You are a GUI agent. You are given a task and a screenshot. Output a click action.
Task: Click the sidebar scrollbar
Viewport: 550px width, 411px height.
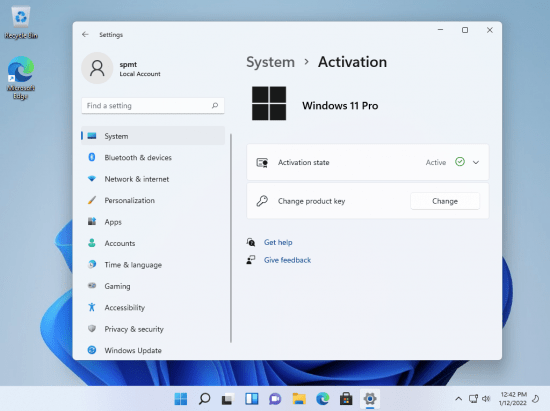pyautogui.click(x=231, y=238)
